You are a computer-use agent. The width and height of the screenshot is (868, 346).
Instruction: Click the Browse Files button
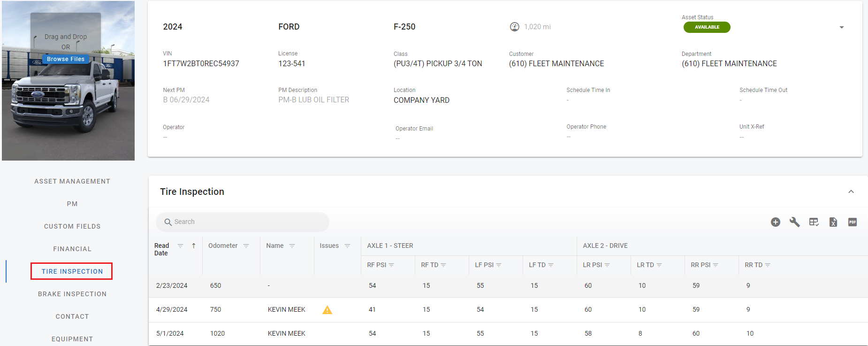pos(66,59)
